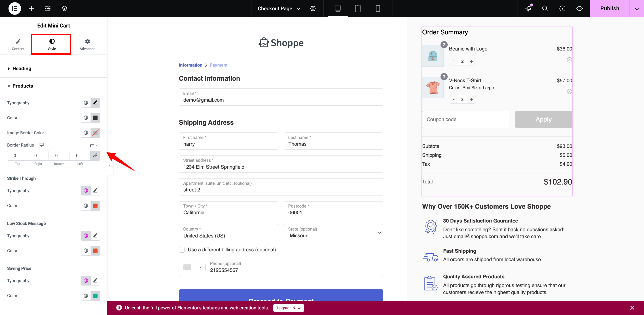Open global fonts for Products Typography

click(x=86, y=103)
